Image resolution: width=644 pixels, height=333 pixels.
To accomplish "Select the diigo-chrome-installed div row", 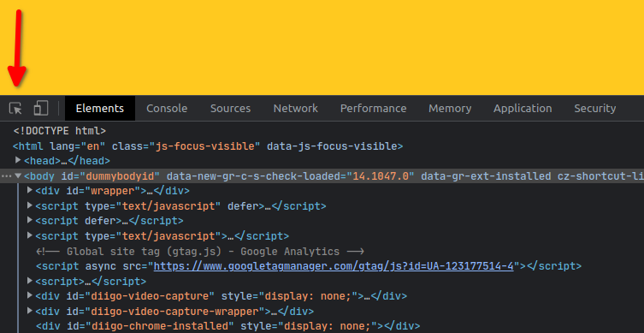I will (x=228, y=326).
